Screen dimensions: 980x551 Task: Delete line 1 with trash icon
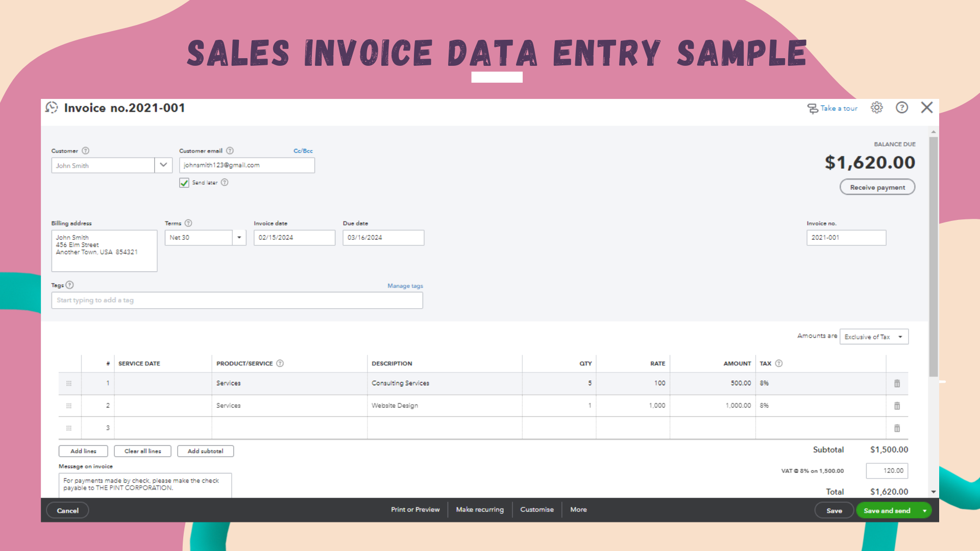897,383
